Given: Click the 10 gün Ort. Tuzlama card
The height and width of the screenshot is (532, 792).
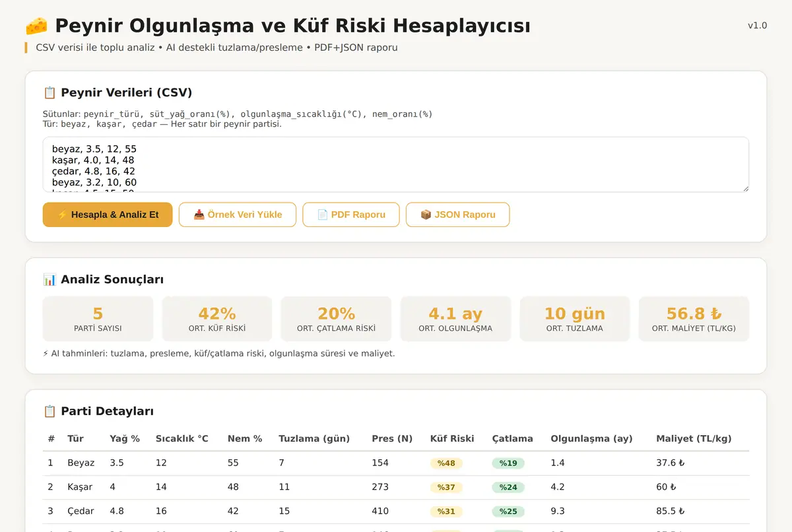Looking at the screenshot, I should point(575,319).
